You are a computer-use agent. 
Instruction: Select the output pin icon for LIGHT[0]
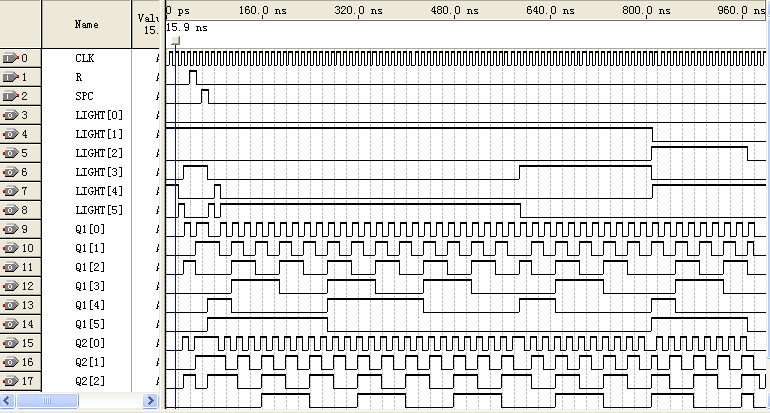(x=11, y=115)
